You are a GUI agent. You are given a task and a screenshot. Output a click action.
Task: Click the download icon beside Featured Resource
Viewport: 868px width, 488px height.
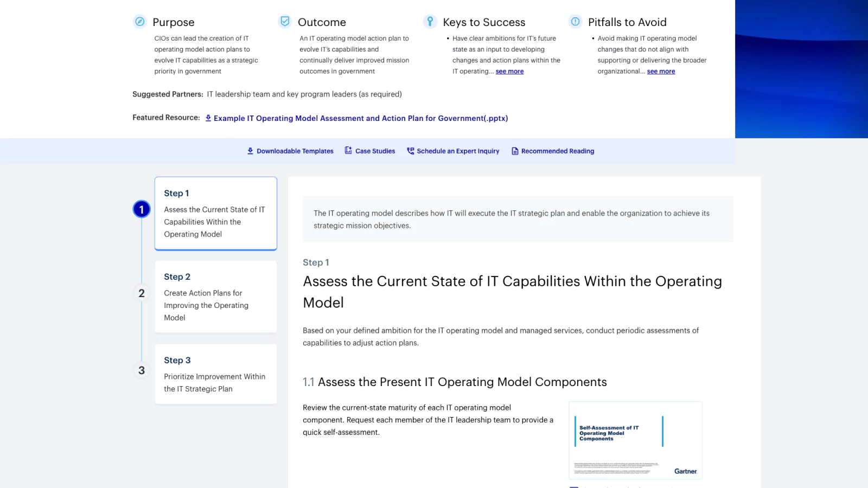pyautogui.click(x=208, y=118)
